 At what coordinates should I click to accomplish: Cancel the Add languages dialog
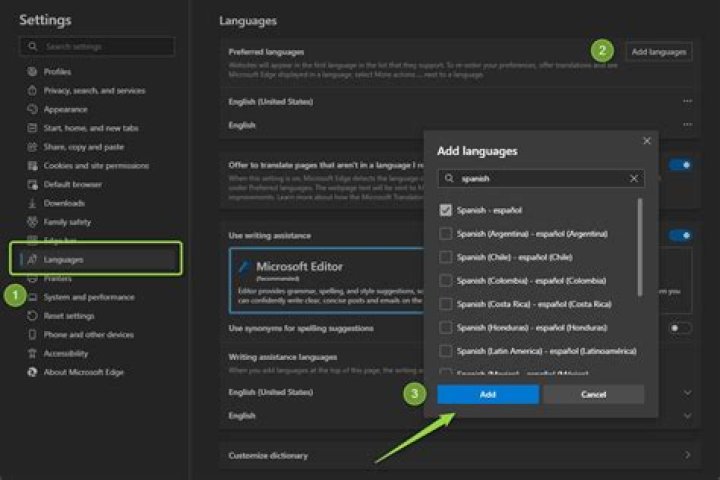click(x=593, y=395)
